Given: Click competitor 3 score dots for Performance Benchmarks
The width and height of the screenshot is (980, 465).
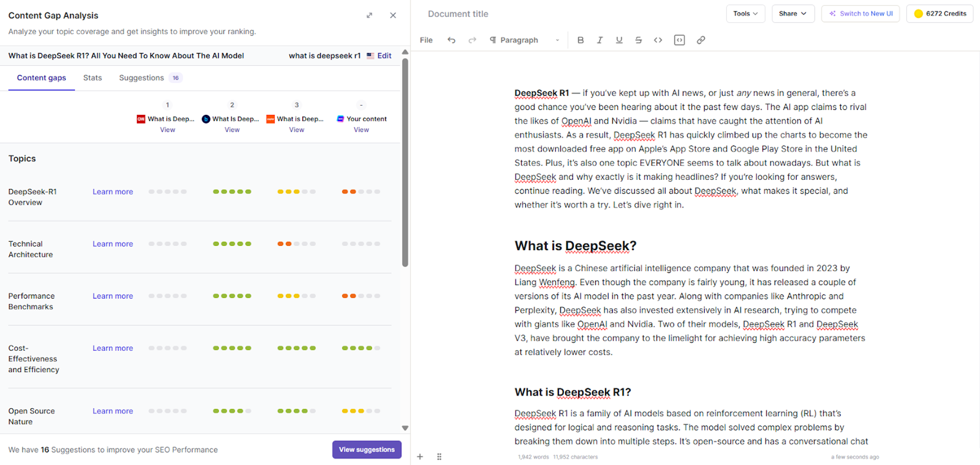Looking at the screenshot, I should click(x=297, y=296).
